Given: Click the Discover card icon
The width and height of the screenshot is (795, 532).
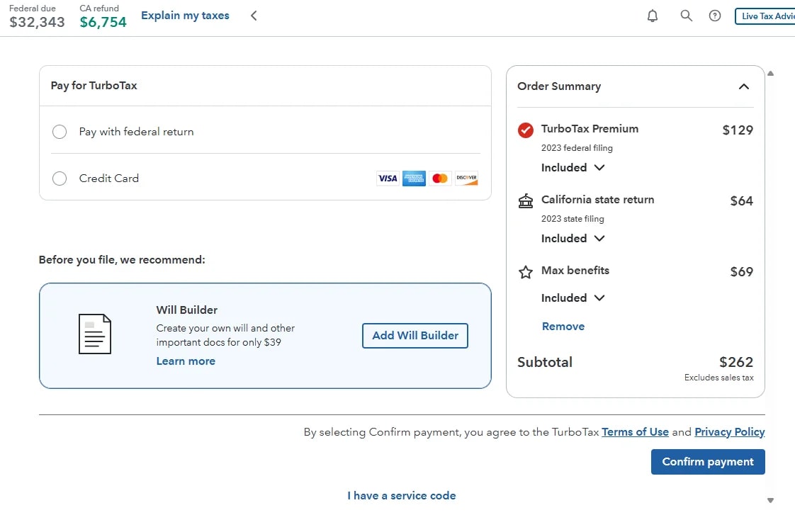Looking at the screenshot, I should pyautogui.click(x=466, y=178).
